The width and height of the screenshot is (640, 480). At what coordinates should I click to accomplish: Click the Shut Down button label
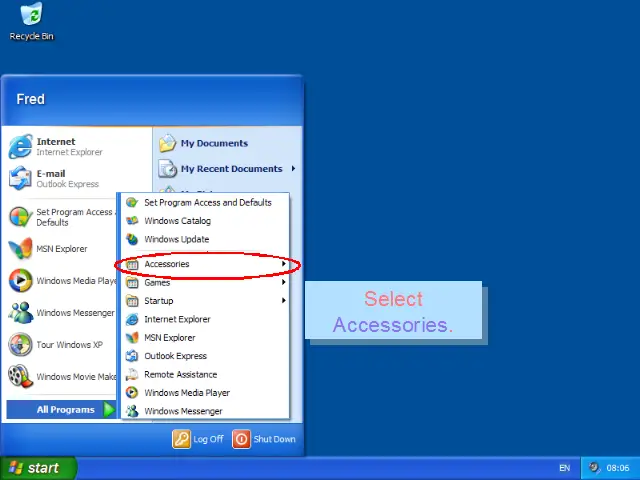click(274, 439)
